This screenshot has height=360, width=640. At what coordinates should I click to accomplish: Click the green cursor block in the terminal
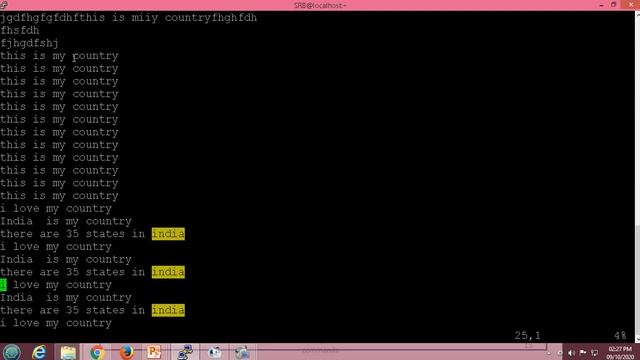click(3, 284)
